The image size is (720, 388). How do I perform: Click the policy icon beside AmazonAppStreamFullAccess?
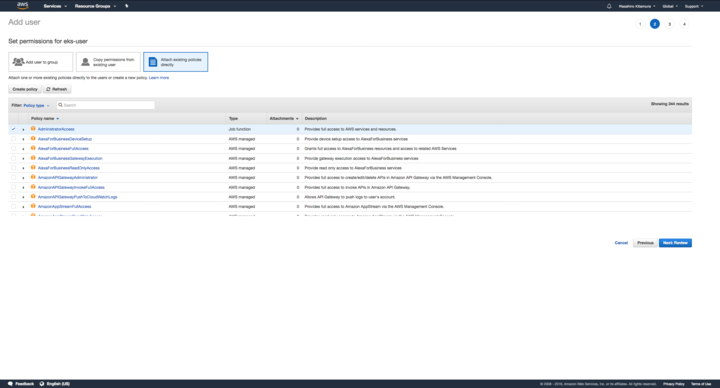coord(33,206)
